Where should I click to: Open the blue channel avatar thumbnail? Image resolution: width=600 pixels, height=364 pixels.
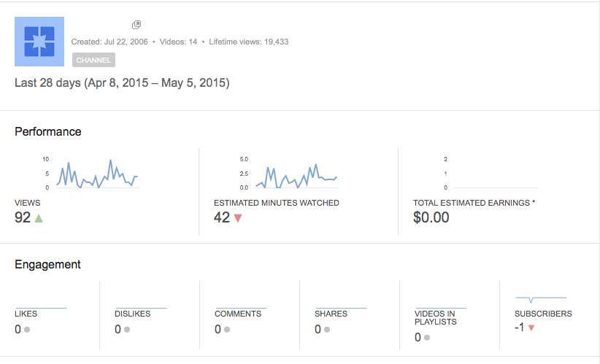tap(39, 42)
